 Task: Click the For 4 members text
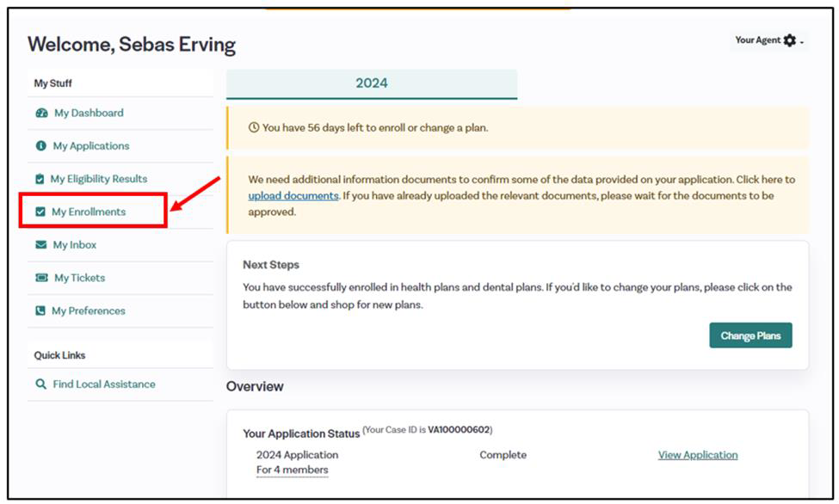pos(292,470)
